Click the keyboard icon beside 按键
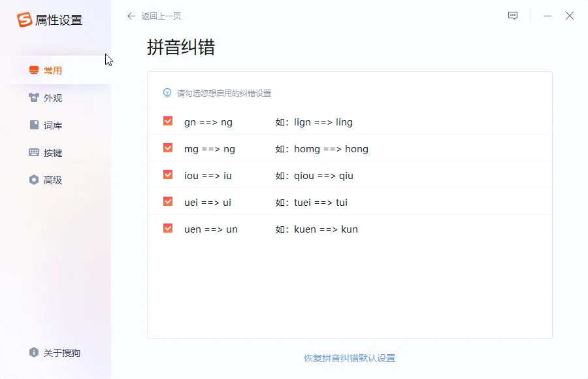 pyautogui.click(x=33, y=152)
